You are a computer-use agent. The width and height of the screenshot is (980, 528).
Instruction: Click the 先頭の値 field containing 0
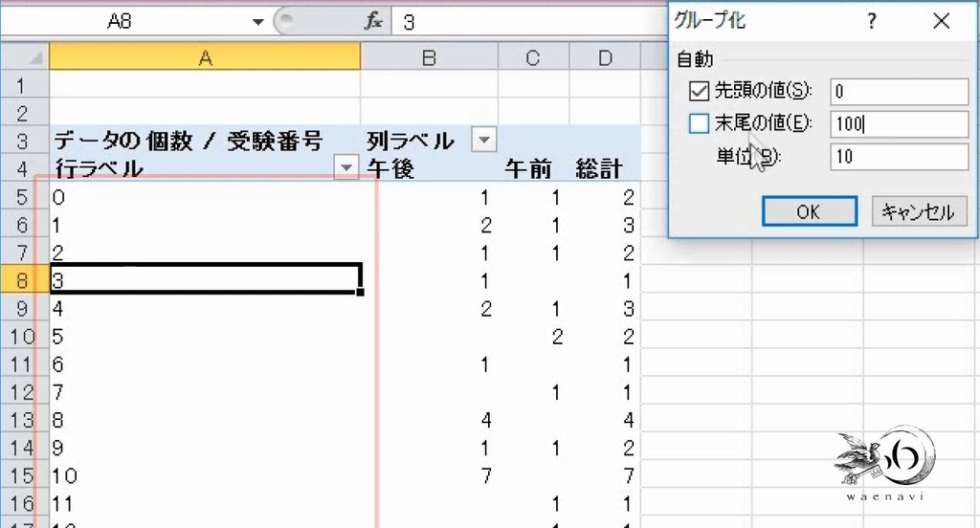click(x=900, y=92)
